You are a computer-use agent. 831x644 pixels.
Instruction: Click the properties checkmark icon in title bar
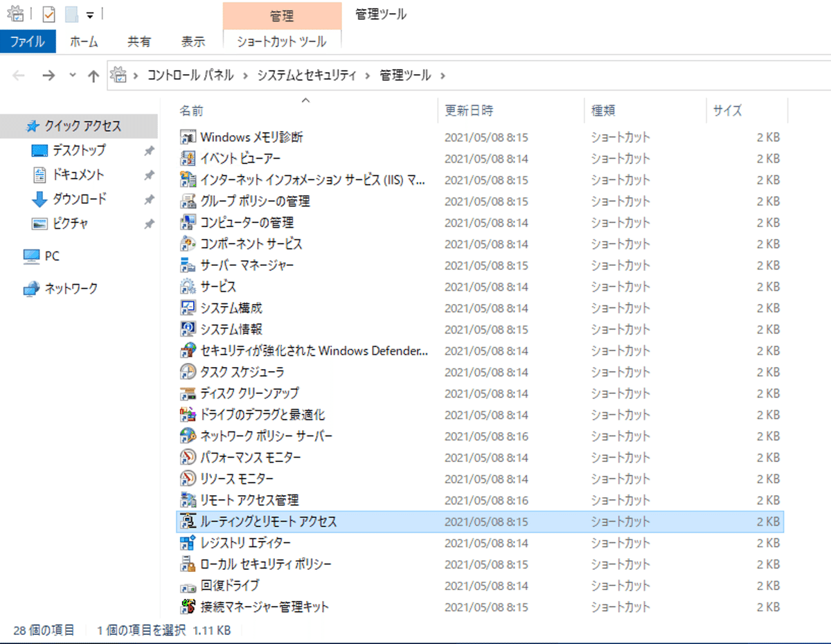pyautogui.click(x=48, y=14)
